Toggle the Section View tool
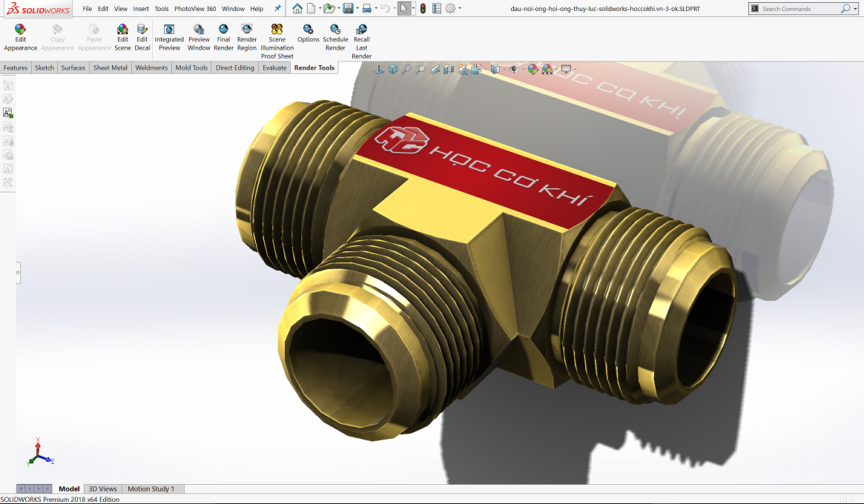 coord(449,69)
